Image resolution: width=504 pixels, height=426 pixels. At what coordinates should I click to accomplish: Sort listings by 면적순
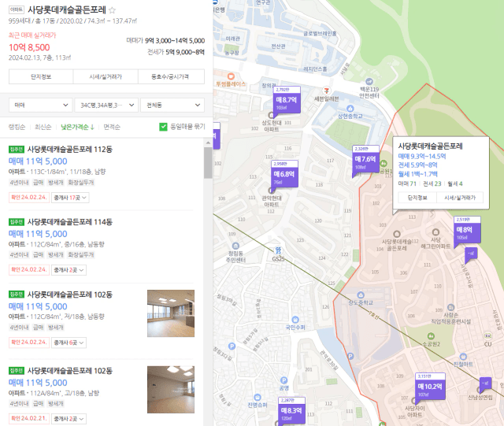112,127
